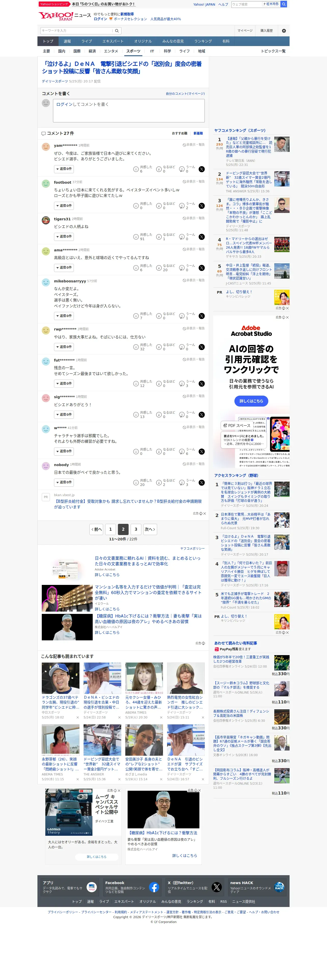Open the Facebook icon in footer
Screen dimensions: 327x980
pos(154,888)
